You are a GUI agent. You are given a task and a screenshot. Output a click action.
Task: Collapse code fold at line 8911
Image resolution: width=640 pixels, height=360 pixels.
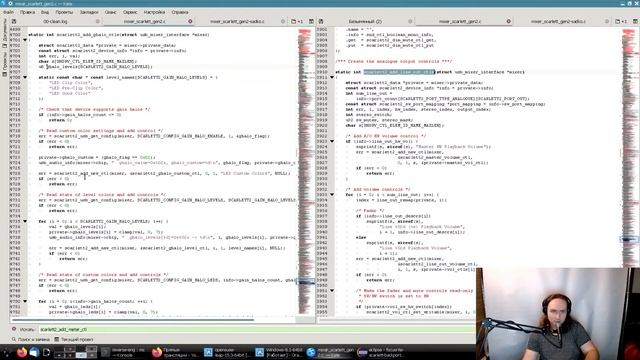pyautogui.click(x=332, y=77)
